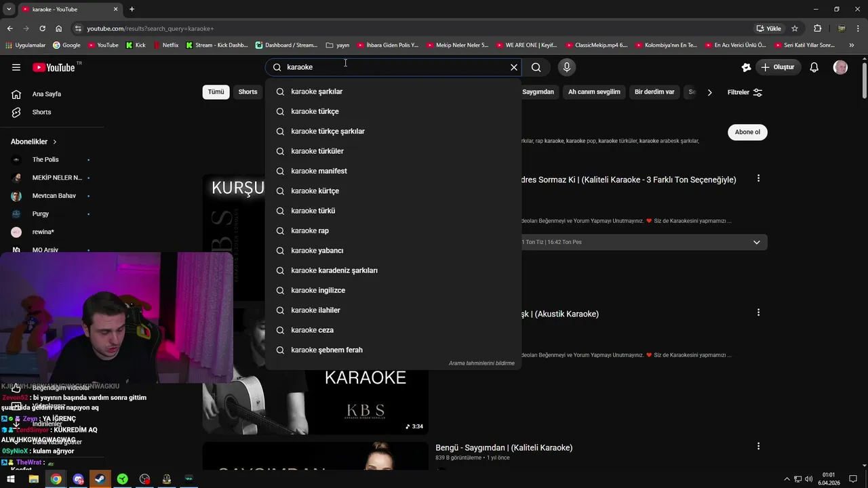Image resolution: width=868 pixels, height=488 pixels.
Task: Open more options for Adres Sormaz Ki video
Action: (x=758, y=178)
